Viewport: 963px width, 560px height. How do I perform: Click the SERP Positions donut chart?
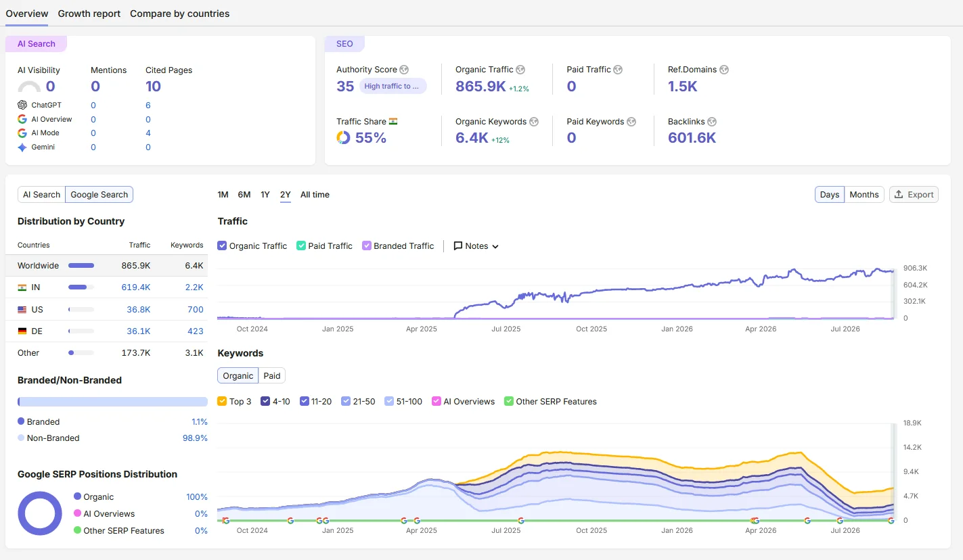tap(40, 513)
